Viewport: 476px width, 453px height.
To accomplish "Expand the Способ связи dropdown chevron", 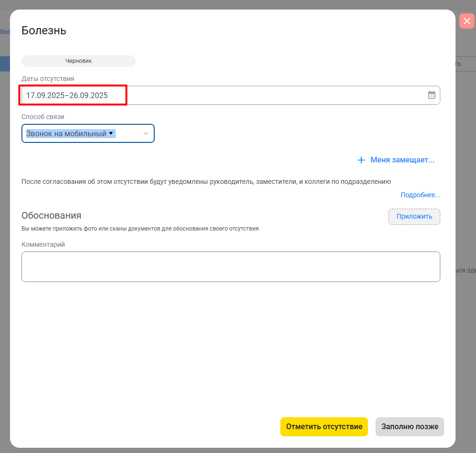I will (146, 134).
